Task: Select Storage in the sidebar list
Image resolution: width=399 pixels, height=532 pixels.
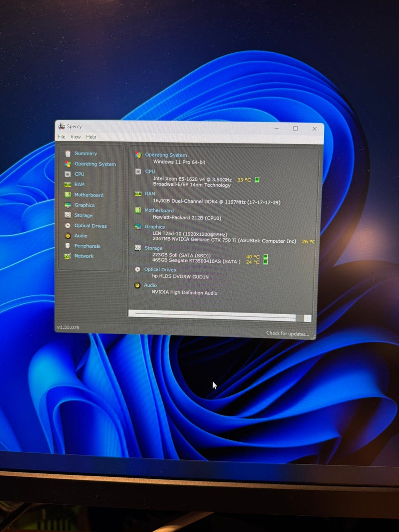Action: point(84,215)
